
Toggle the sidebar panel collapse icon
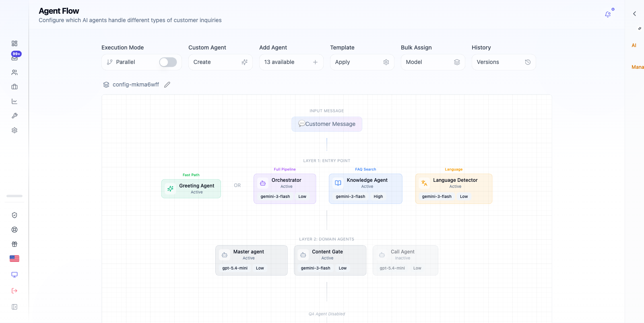(14, 307)
